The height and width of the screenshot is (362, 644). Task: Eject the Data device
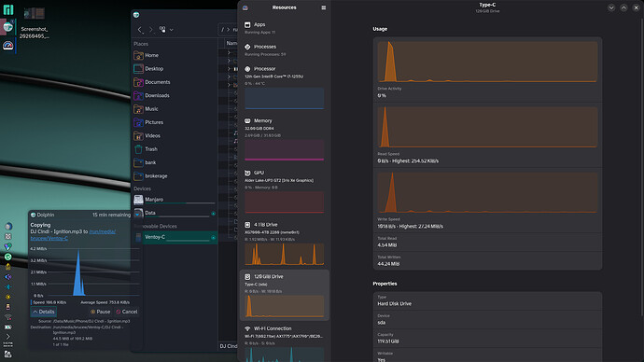click(x=213, y=214)
